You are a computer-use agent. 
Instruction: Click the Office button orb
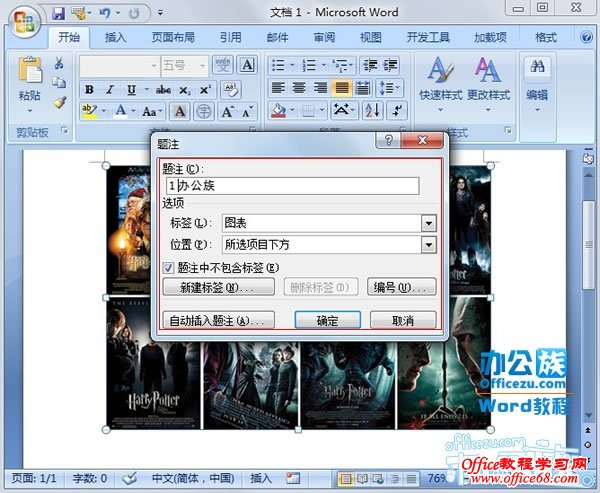point(24,21)
